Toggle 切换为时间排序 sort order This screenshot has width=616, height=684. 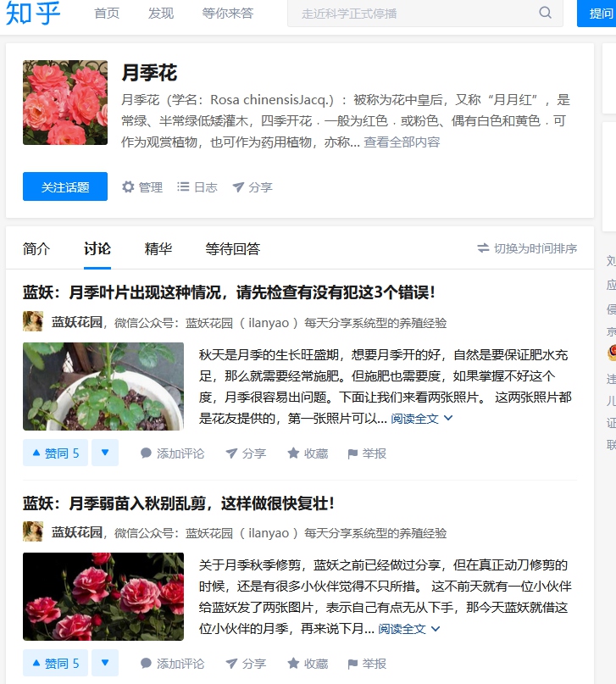[527, 248]
